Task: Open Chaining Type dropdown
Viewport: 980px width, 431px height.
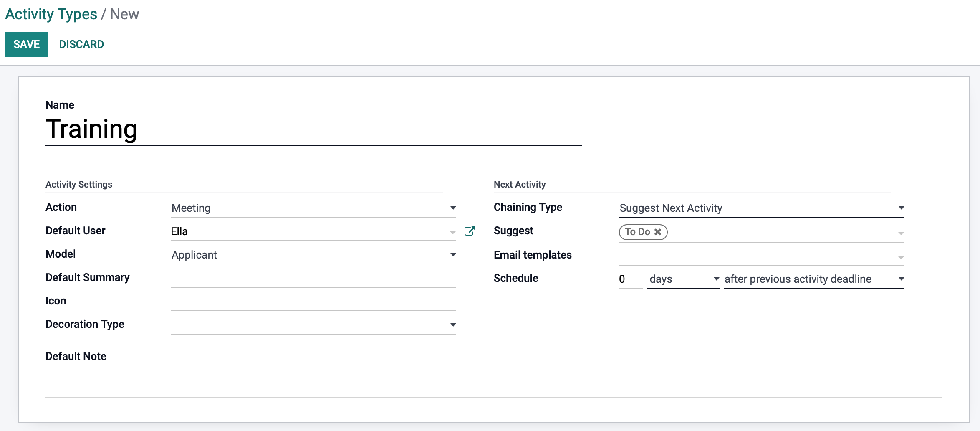Action: click(x=762, y=208)
